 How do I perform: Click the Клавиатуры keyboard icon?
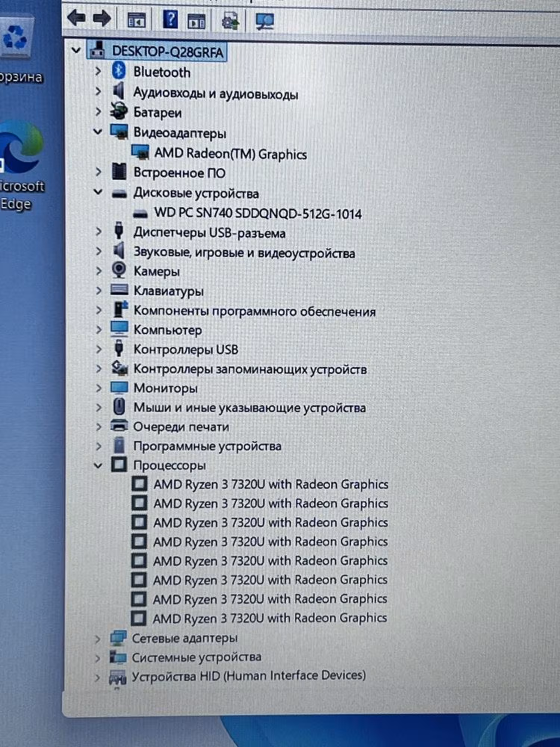[x=119, y=289]
